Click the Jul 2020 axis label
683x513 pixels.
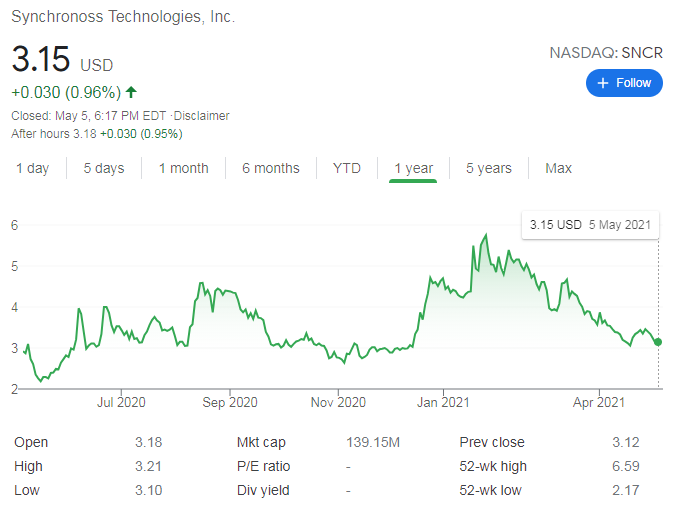(121, 402)
